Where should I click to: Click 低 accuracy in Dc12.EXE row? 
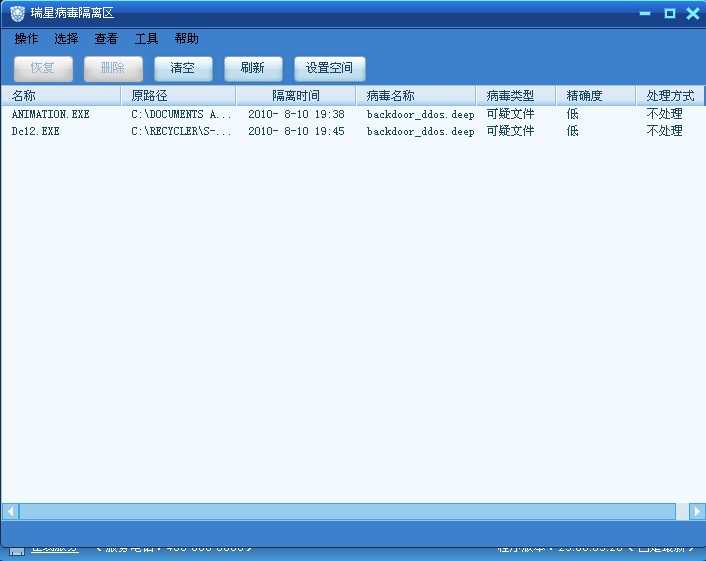572,131
